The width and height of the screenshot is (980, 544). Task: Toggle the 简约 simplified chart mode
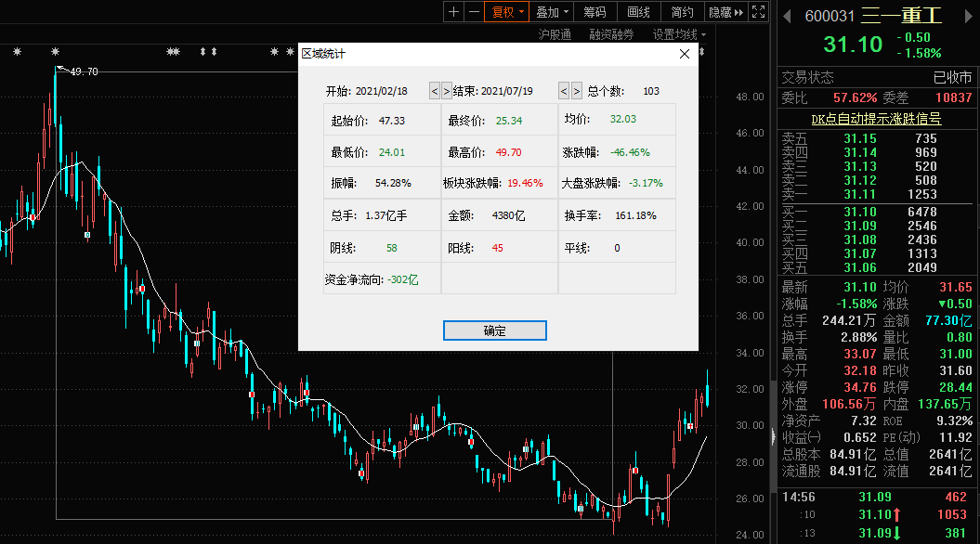[x=682, y=11]
